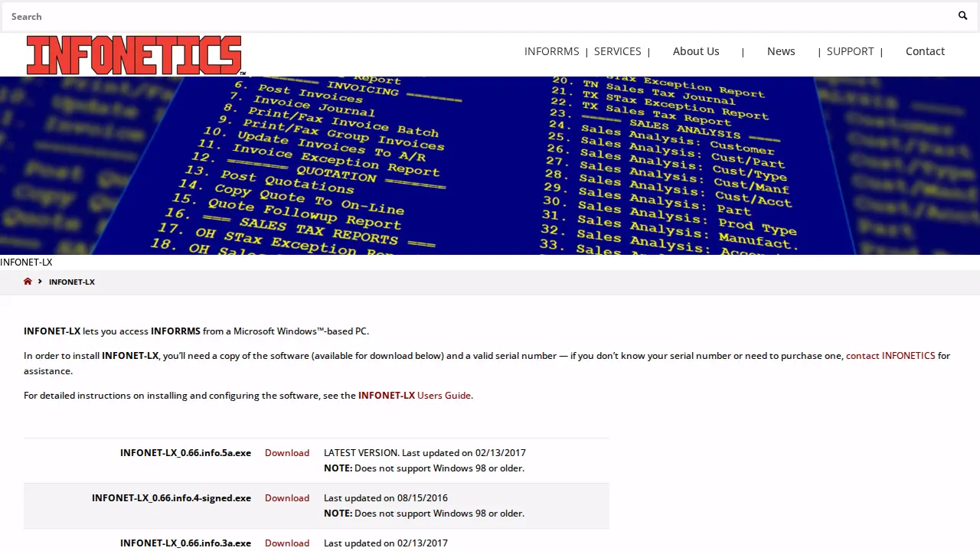Click the 'Last updated on 08/15/2016' text
980x551 pixels.
pos(386,498)
